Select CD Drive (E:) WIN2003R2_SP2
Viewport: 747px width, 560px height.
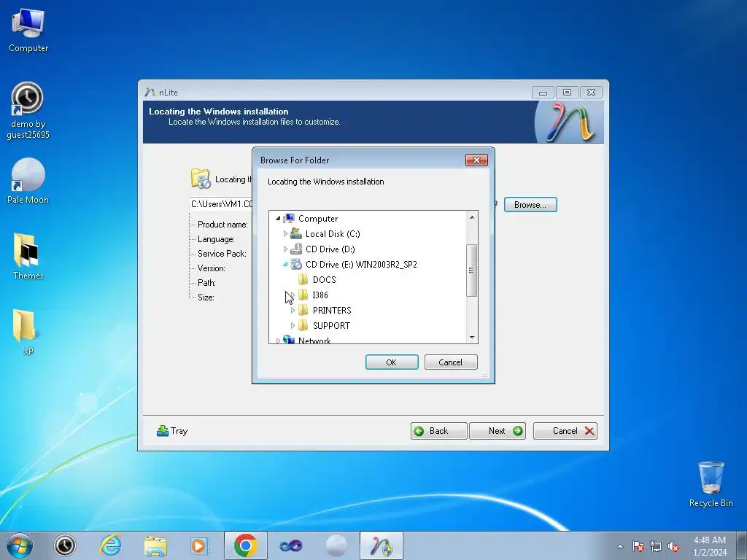tap(361, 264)
